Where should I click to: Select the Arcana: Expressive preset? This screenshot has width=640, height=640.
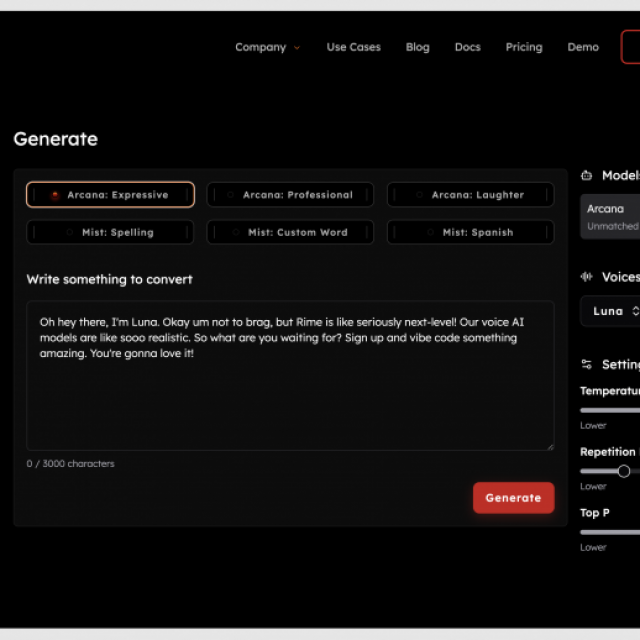point(110,195)
